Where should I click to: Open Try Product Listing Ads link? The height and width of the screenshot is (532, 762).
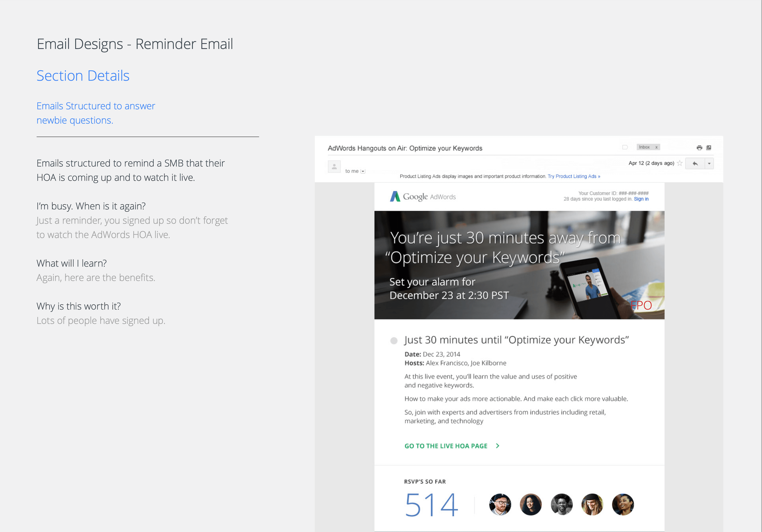[574, 176]
